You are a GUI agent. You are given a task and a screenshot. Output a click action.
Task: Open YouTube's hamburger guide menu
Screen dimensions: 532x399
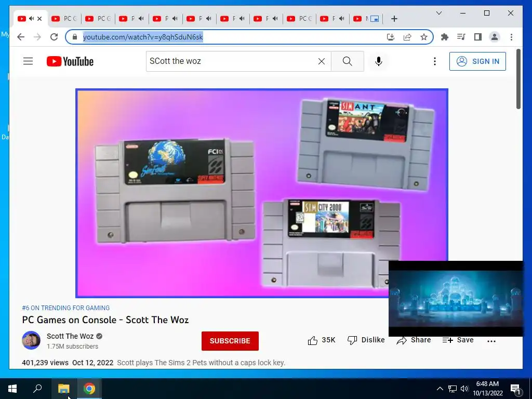click(x=28, y=61)
